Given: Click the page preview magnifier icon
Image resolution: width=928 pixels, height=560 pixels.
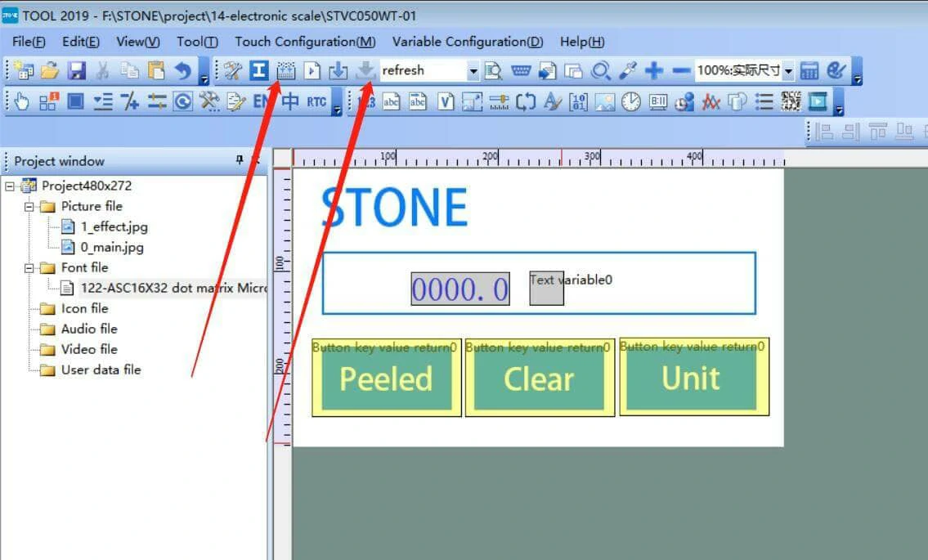Looking at the screenshot, I should click(493, 70).
